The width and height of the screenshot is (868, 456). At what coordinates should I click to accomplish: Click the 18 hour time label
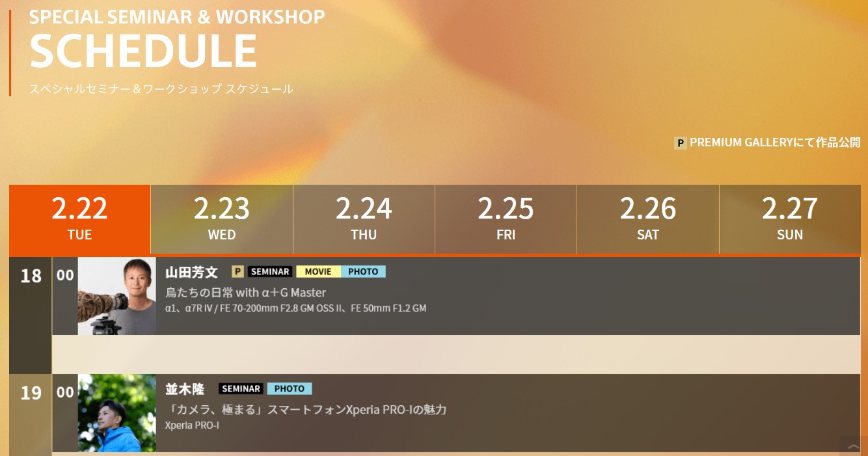[31, 276]
